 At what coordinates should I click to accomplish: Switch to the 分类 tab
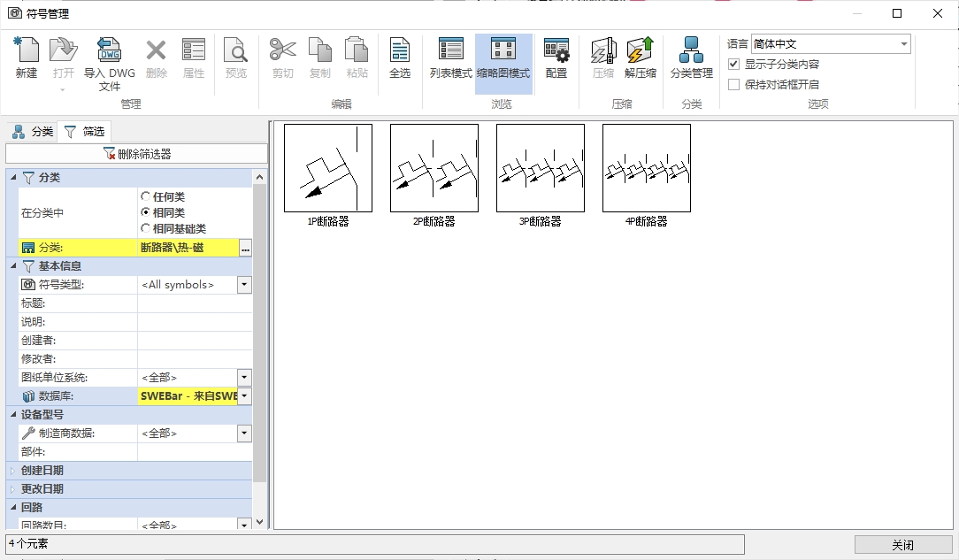(x=33, y=132)
